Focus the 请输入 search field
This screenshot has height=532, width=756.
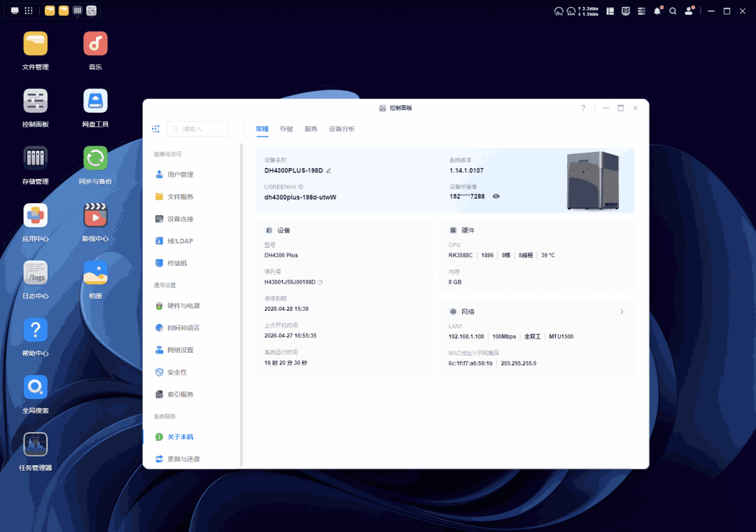[x=197, y=129]
